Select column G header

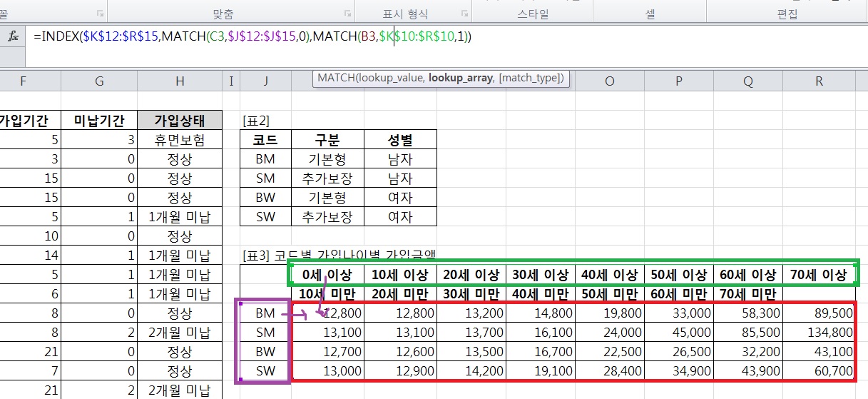pyautogui.click(x=99, y=81)
